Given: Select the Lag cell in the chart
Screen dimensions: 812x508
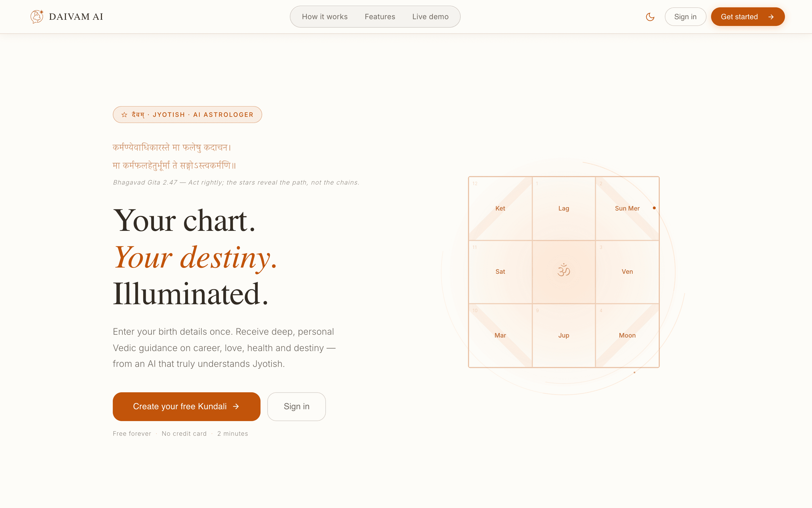Looking at the screenshot, I should [564, 208].
